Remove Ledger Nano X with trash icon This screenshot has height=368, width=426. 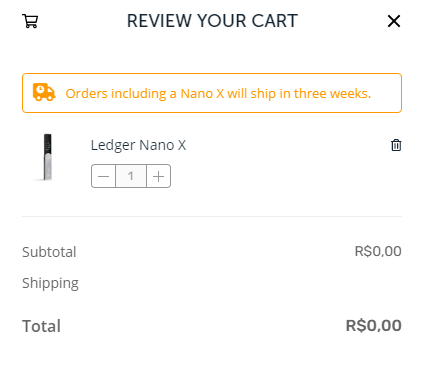click(x=396, y=145)
